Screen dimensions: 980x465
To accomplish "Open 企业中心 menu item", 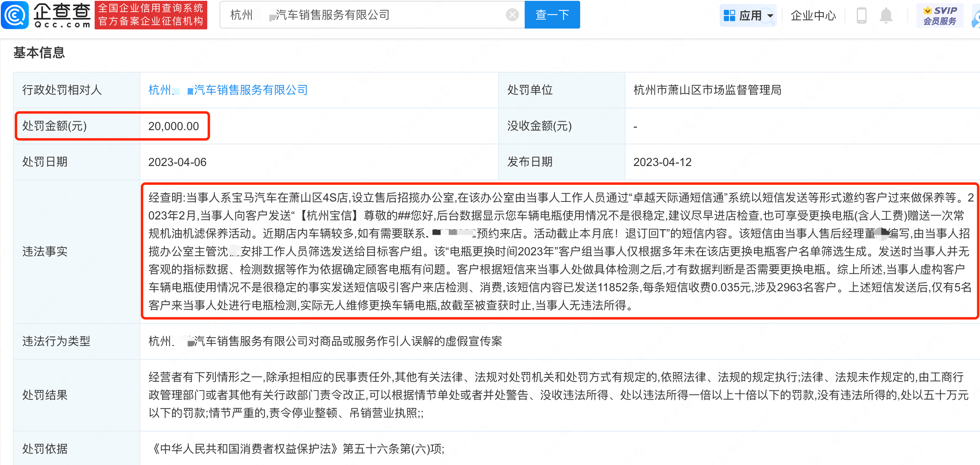I will pyautogui.click(x=813, y=15).
